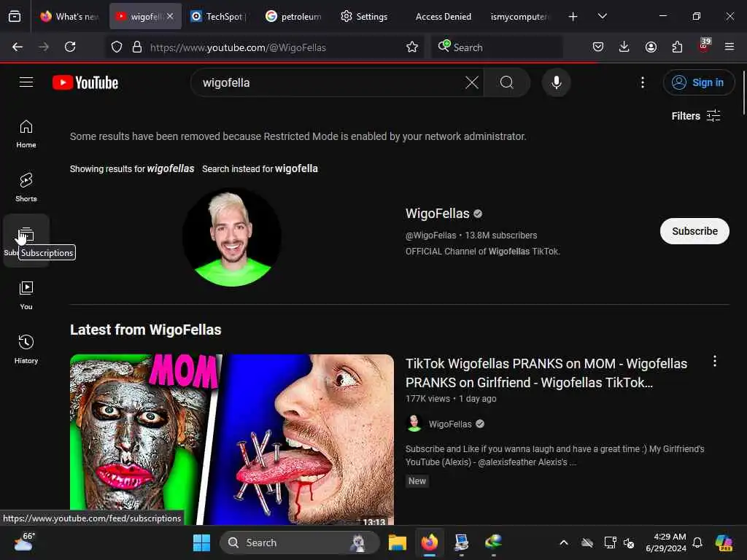Start voice search with the microphone
The image size is (747, 560).
click(x=556, y=82)
